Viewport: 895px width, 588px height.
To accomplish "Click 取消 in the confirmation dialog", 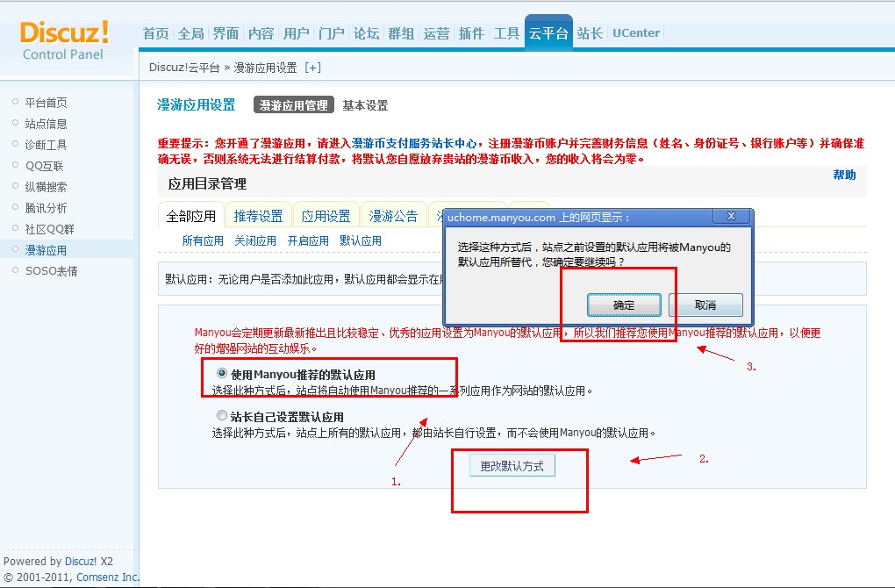I will 705,305.
